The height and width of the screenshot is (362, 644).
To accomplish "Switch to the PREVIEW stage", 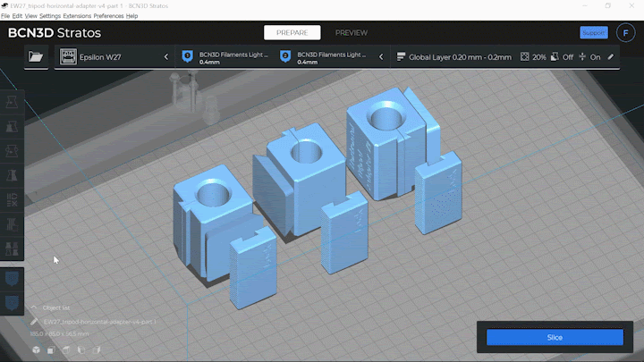I will pyautogui.click(x=352, y=33).
